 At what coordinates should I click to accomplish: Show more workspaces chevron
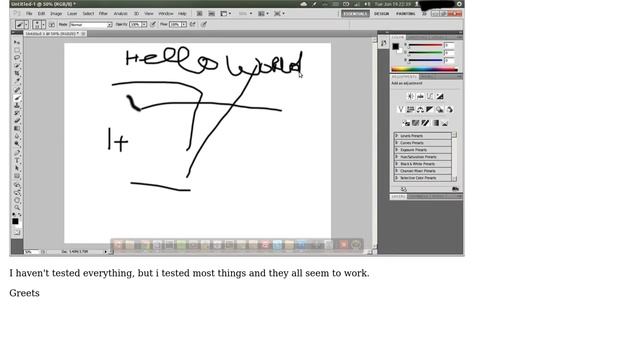click(424, 13)
